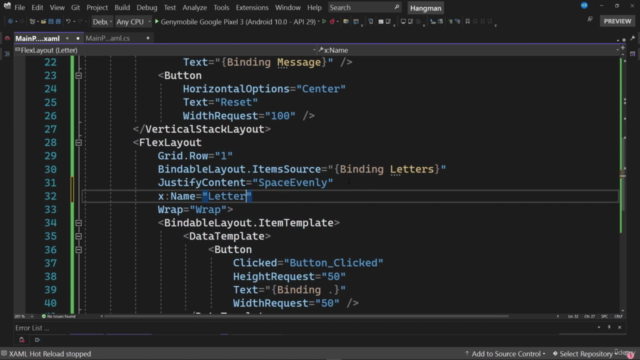
Task: Click "SpaceEvenly" JustifyContent value
Action: pos(292,182)
